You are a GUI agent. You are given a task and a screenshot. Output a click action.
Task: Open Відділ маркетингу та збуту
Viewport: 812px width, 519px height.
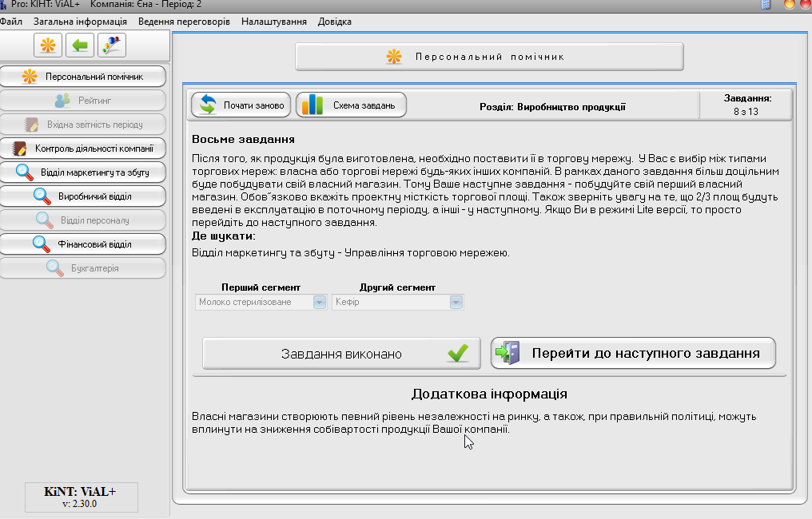pos(83,172)
